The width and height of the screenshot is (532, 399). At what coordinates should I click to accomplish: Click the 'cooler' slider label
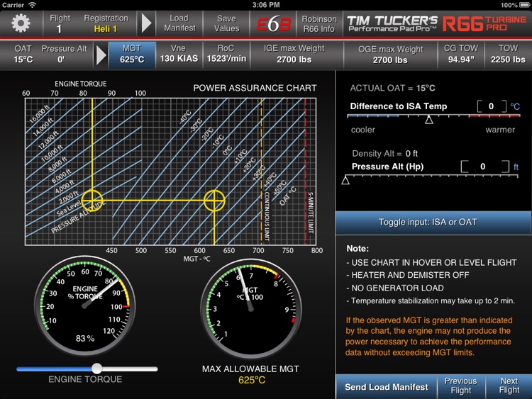point(363,130)
